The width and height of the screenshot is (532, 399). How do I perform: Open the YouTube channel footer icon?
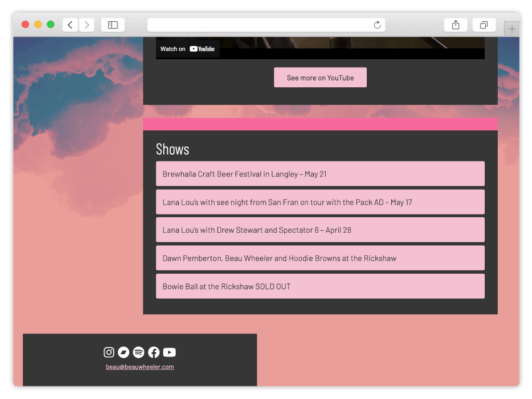click(169, 352)
